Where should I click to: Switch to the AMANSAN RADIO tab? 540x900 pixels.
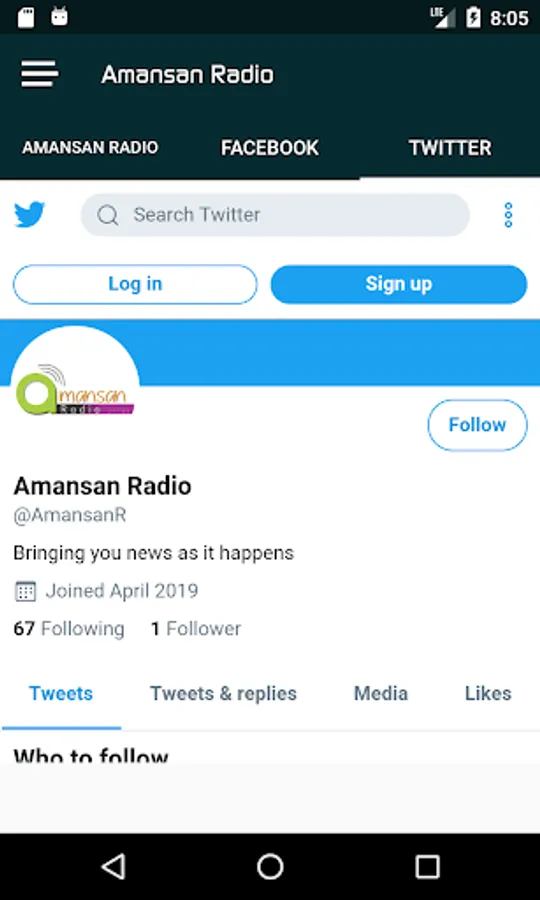90,148
